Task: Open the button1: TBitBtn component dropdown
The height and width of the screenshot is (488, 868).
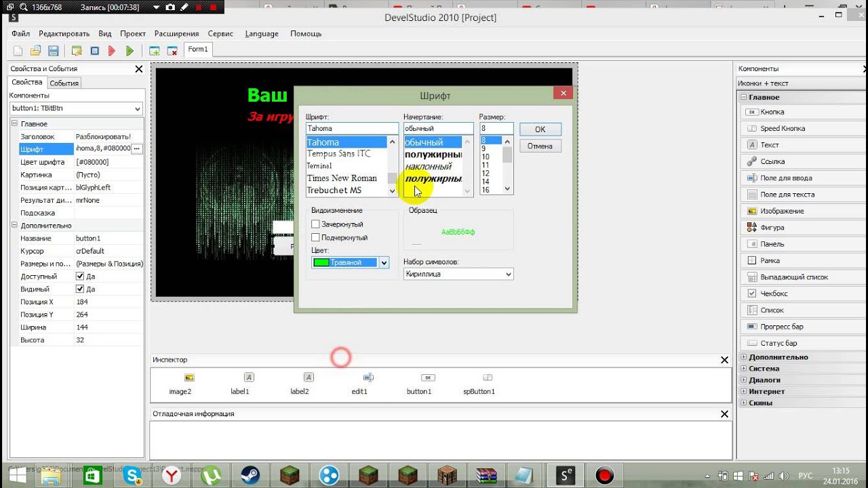Action: 138,108
